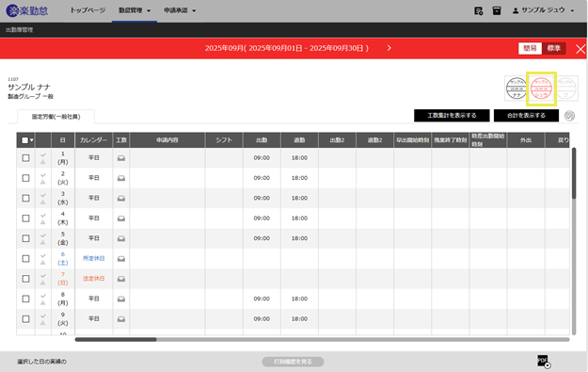The height and width of the screenshot is (372, 588).
Task: Open 工数 icon for day 4 (木)
Action: tap(121, 218)
